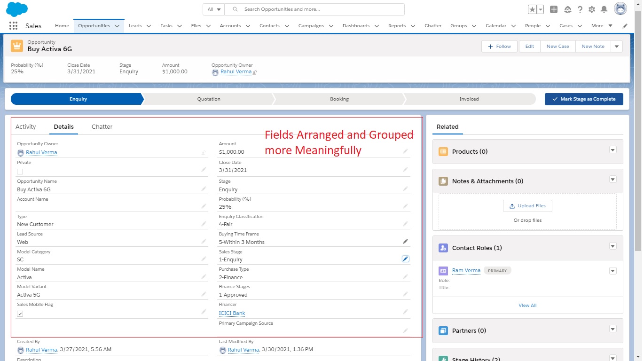Open the ICICI Bank financer link
Image resolution: width=644 pixels, height=361 pixels.
click(x=232, y=313)
